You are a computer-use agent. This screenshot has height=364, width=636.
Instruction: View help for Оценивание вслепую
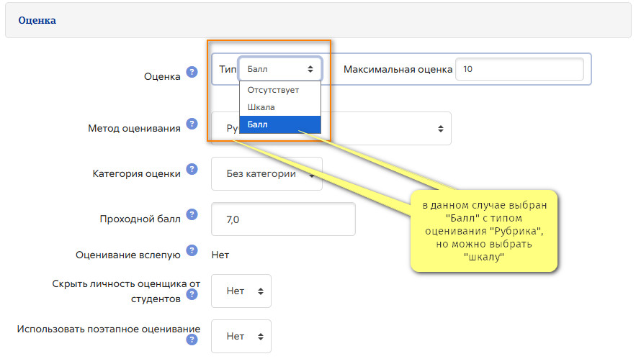click(192, 250)
